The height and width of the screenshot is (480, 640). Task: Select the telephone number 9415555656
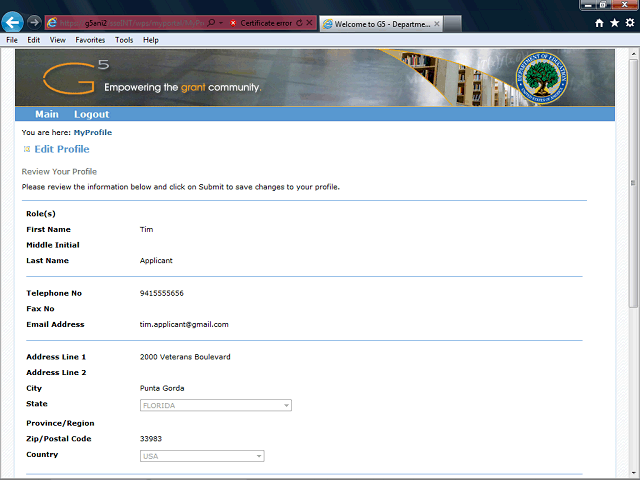(162, 293)
